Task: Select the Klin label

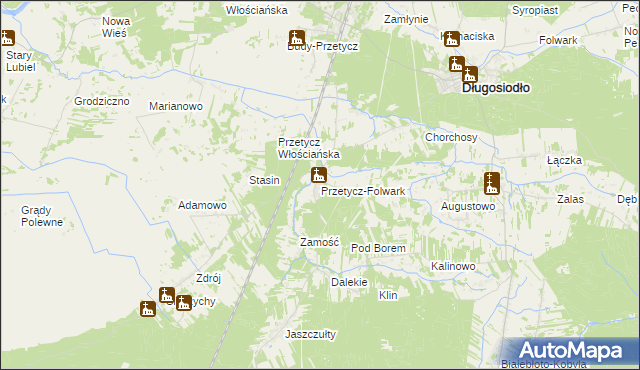Action: pos(388,295)
